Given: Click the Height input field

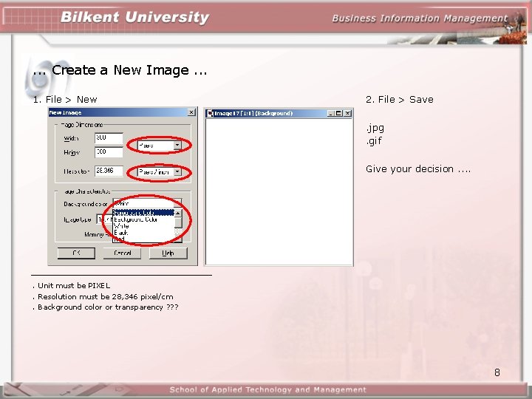Looking at the screenshot, I should click(x=109, y=152).
